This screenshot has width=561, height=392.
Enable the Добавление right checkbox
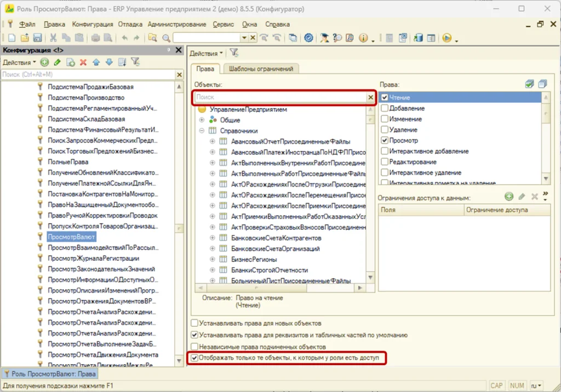385,108
